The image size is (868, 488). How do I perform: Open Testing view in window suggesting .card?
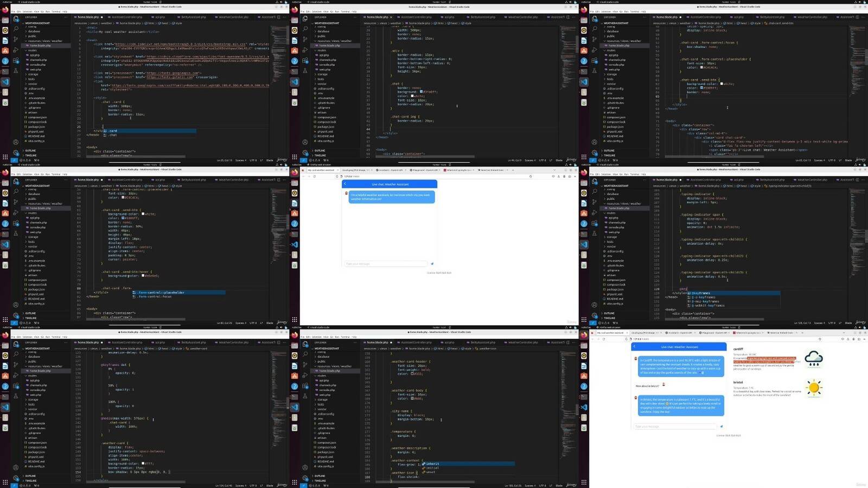(x=16, y=71)
